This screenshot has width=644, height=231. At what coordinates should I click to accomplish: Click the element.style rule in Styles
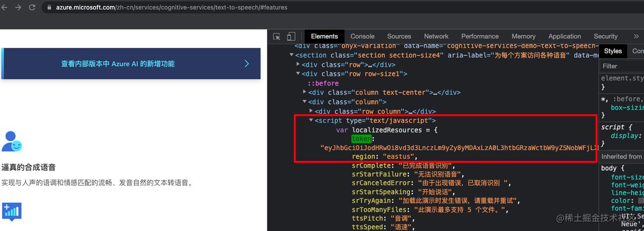[622, 78]
